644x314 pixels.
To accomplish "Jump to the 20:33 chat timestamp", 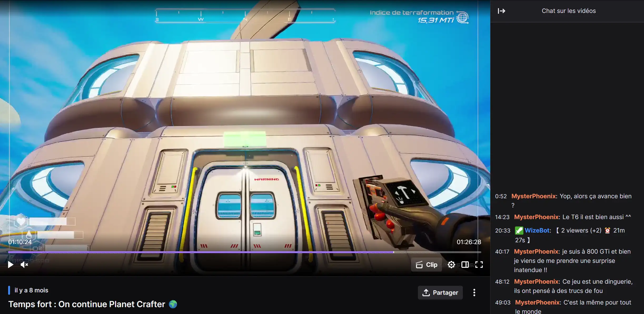I will [503, 230].
